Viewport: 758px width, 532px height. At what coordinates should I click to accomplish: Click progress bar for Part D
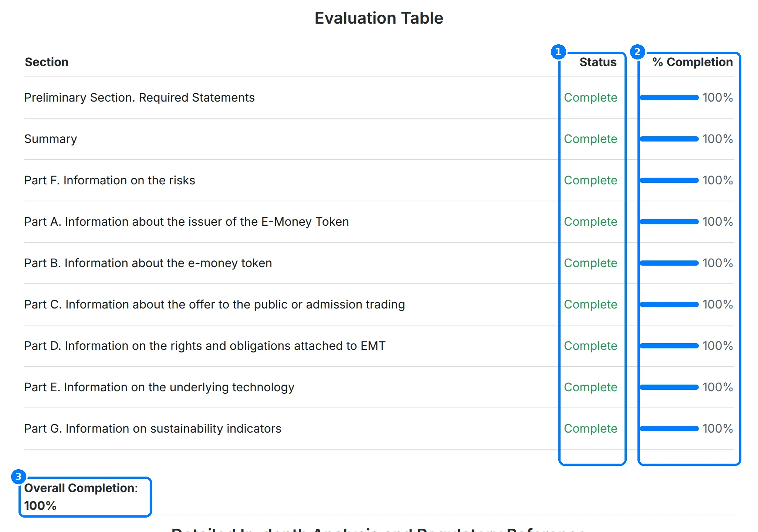pyautogui.click(x=669, y=346)
